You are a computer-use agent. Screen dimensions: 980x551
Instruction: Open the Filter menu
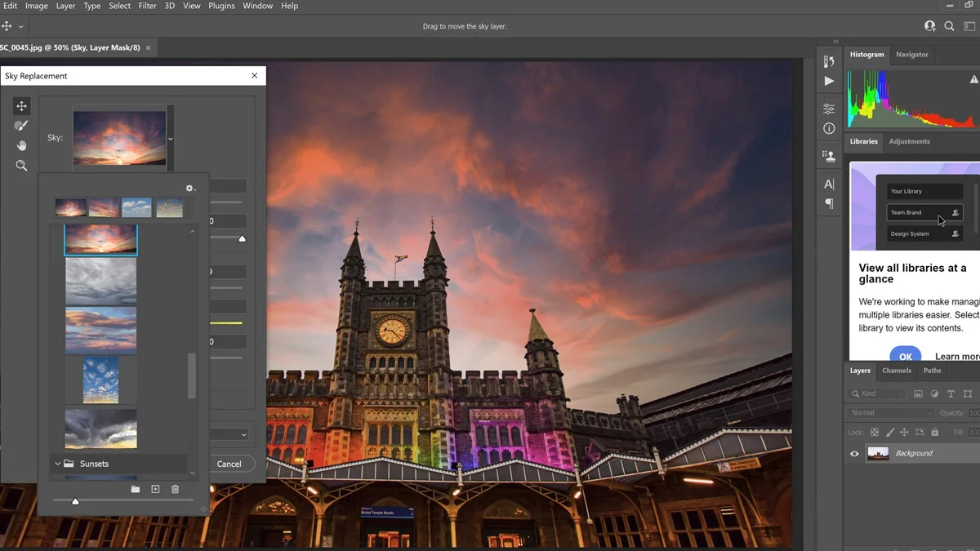click(147, 6)
